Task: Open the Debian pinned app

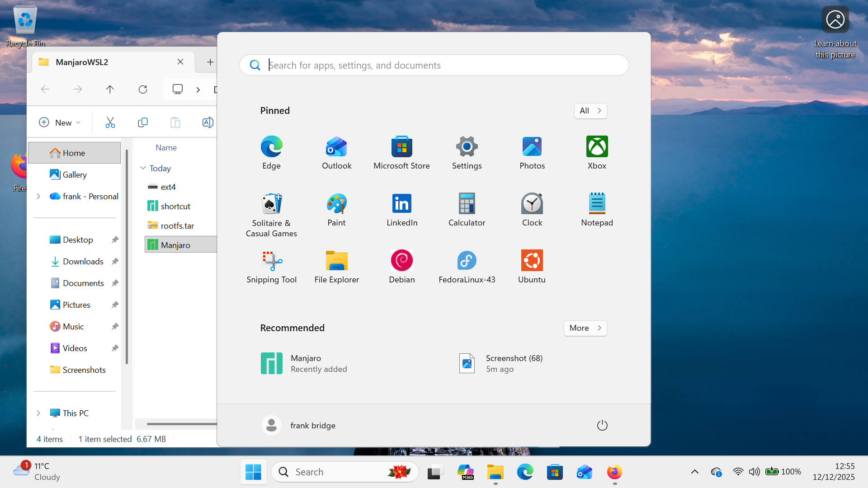Action: [x=401, y=267]
